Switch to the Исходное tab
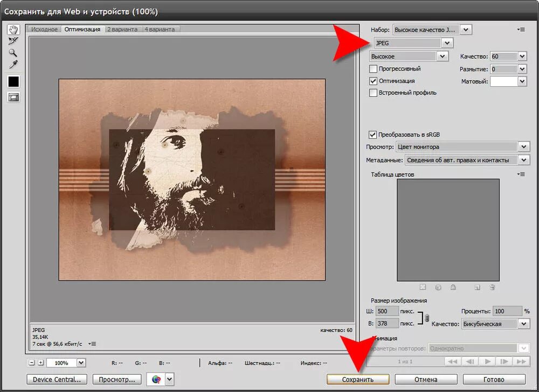 44,29
